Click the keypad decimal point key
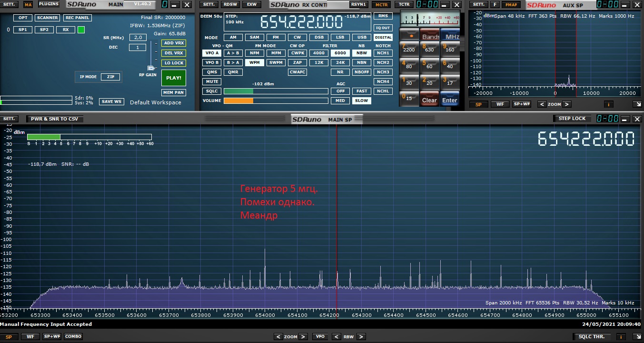This screenshot has height=343, width=644. [x=409, y=34]
